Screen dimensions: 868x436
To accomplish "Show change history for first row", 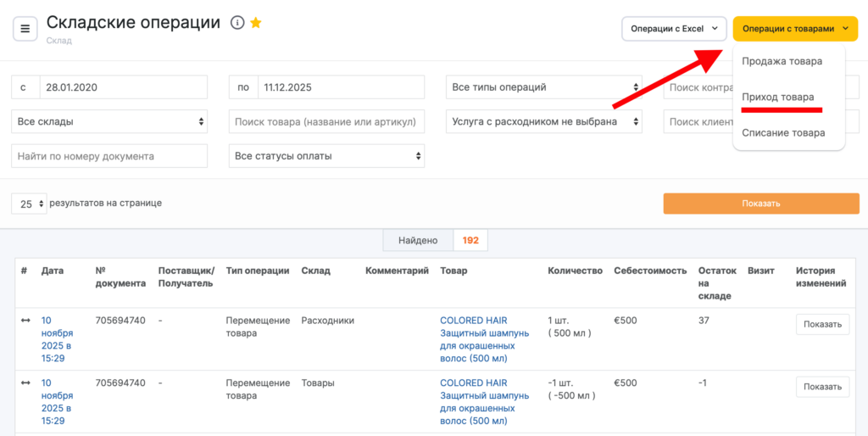I will pos(821,324).
